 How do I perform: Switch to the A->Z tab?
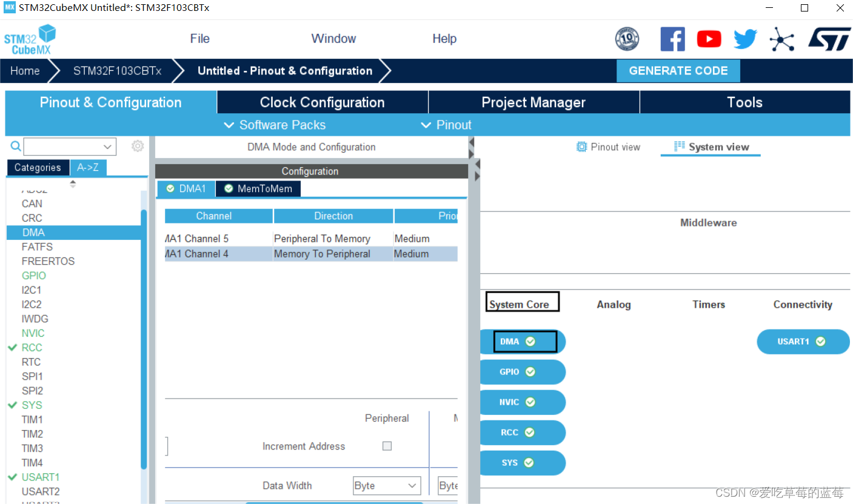(x=88, y=168)
